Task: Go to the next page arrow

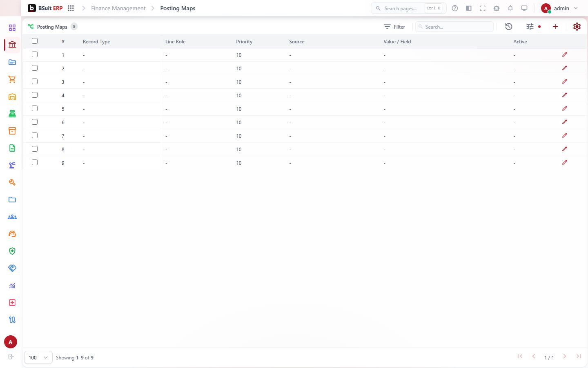Action: coord(565,356)
